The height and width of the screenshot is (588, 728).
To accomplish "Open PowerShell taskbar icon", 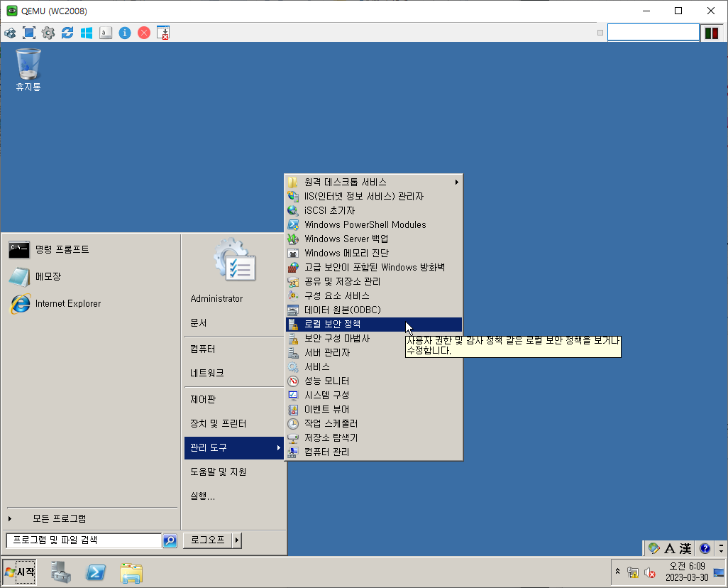I will pos(96,572).
